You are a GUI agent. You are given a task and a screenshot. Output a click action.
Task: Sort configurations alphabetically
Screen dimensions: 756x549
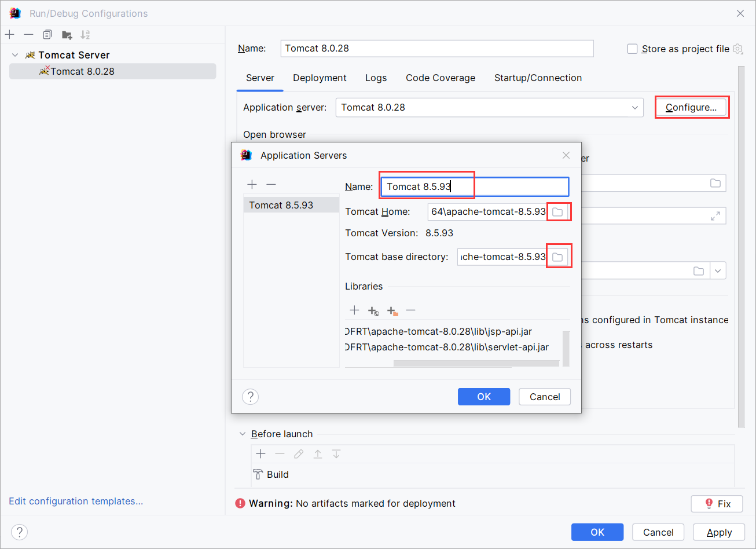tap(85, 35)
